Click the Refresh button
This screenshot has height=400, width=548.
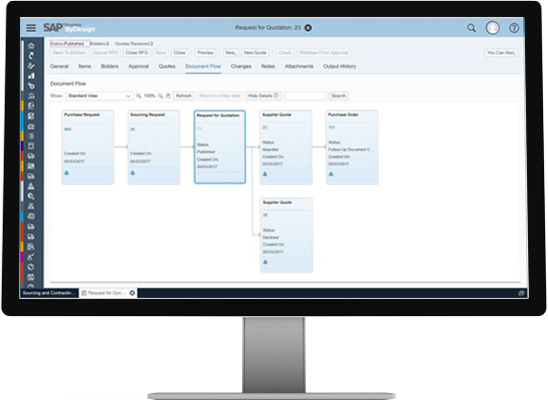[183, 96]
